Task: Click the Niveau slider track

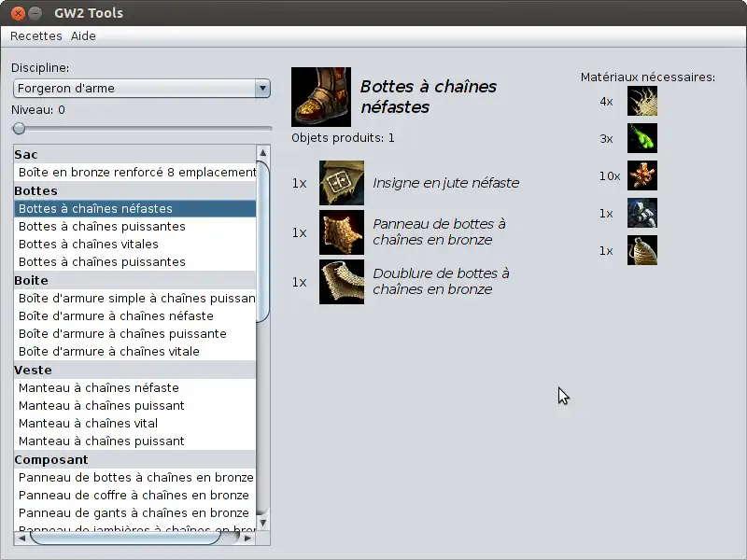Action: (142, 129)
